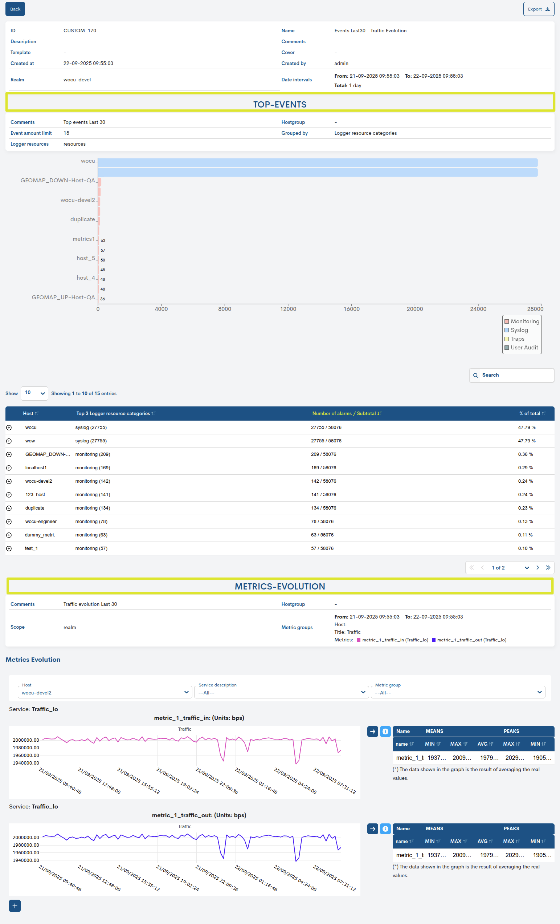Open the Show entries count dropdown
The width and height of the screenshot is (560, 924).
tap(34, 393)
